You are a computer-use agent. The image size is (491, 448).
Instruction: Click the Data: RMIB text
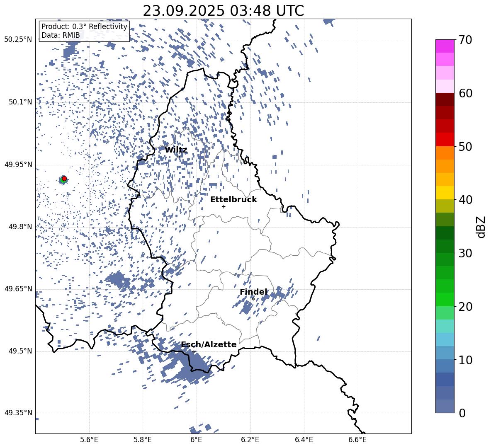(61, 35)
